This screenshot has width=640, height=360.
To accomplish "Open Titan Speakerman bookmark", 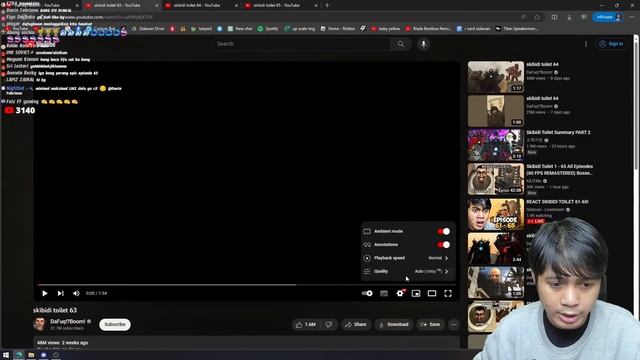I will click(x=517, y=29).
